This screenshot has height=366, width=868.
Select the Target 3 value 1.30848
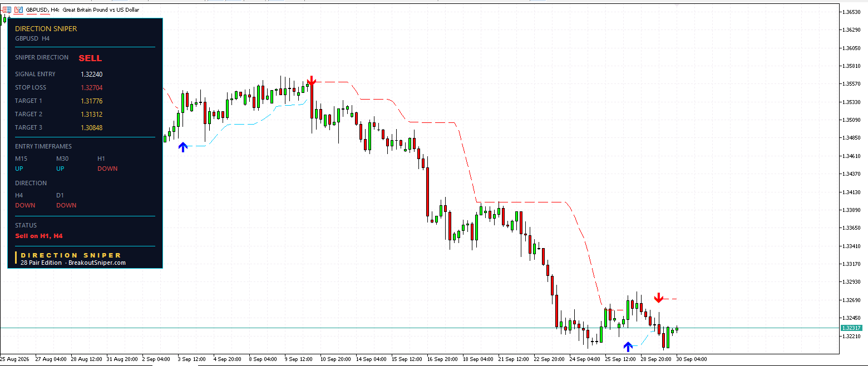[x=92, y=127]
